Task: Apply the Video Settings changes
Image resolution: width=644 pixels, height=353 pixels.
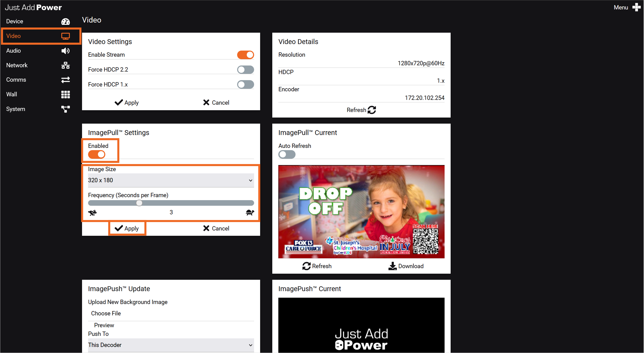Action: pyautogui.click(x=127, y=102)
